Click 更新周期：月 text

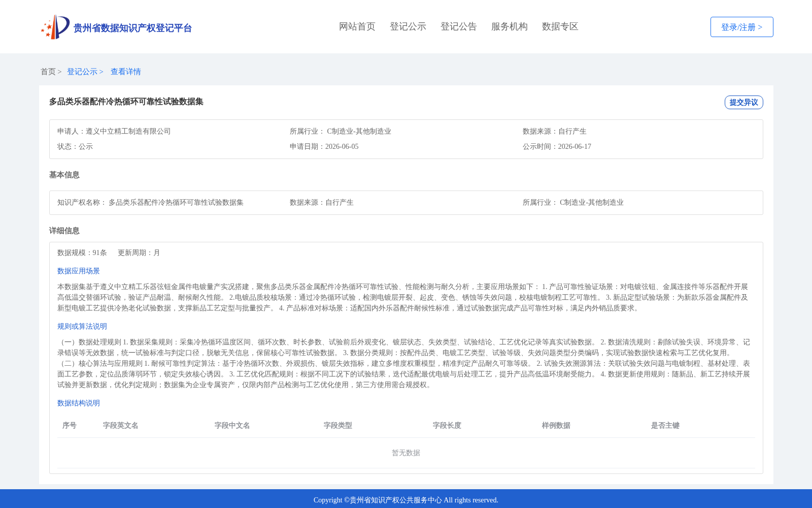tap(139, 252)
